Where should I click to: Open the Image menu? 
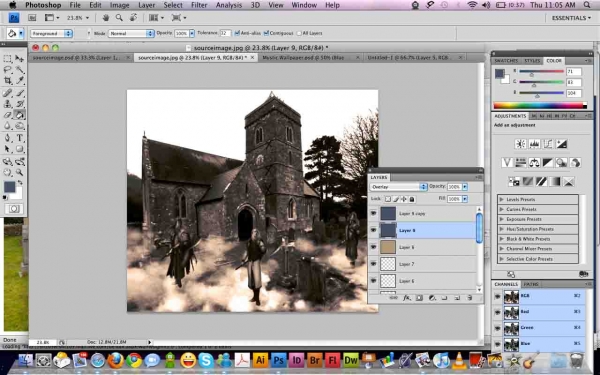click(x=120, y=5)
